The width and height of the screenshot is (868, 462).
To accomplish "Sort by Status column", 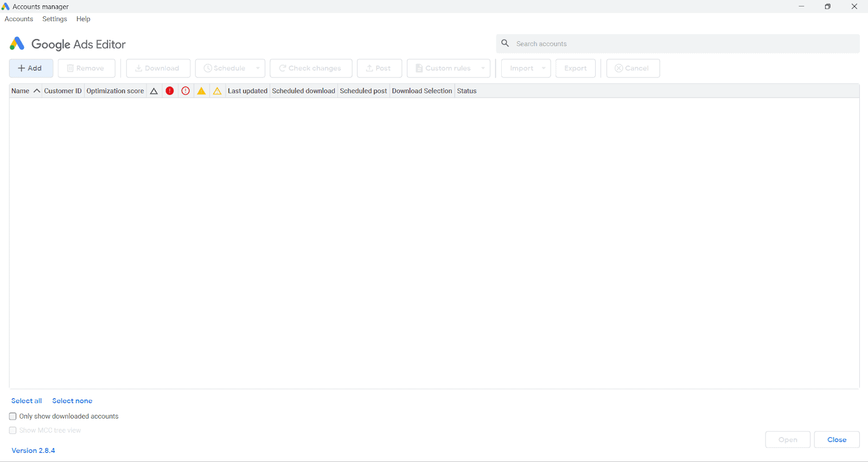I will [x=467, y=91].
